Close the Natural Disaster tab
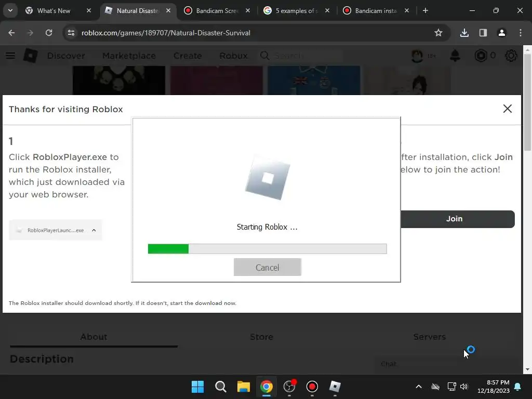The width and height of the screenshot is (532, 399). click(168, 11)
